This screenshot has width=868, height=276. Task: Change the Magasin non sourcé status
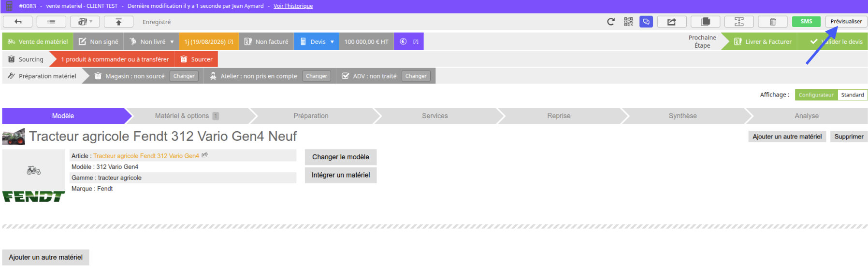pos(184,76)
